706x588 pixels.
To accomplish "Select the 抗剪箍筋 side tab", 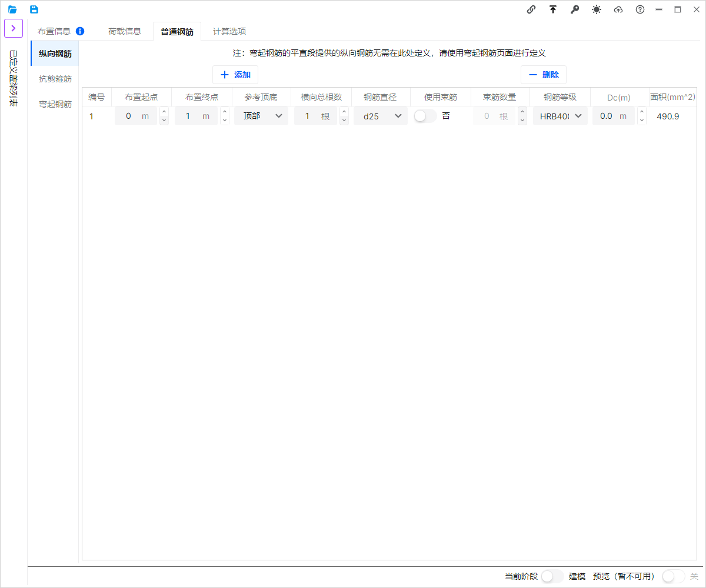I will 55,79.
